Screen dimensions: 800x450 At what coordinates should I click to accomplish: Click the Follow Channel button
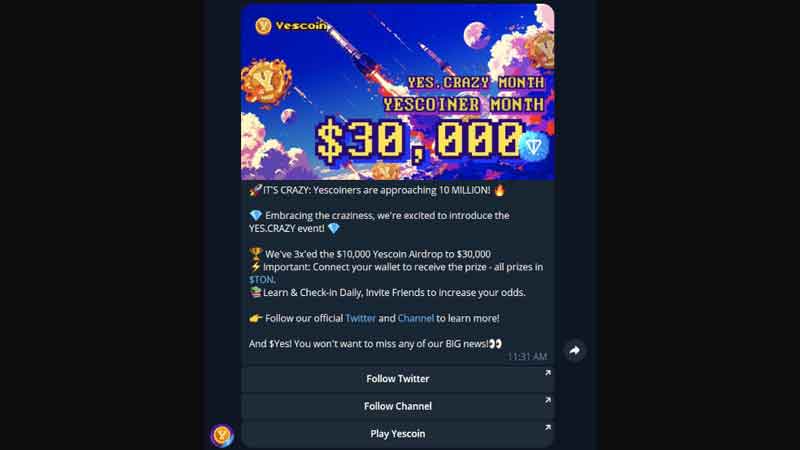click(397, 407)
